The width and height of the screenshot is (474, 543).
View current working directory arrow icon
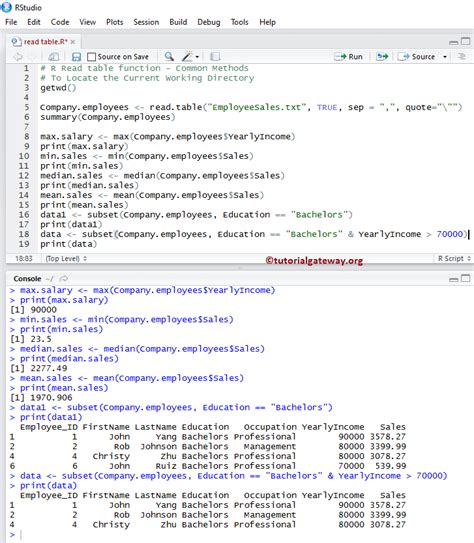pos(64,279)
